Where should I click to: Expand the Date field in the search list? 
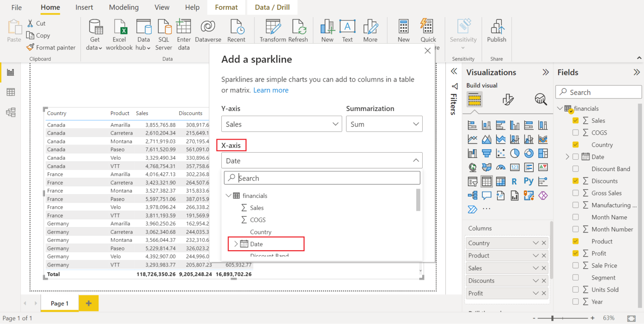click(236, 244)
